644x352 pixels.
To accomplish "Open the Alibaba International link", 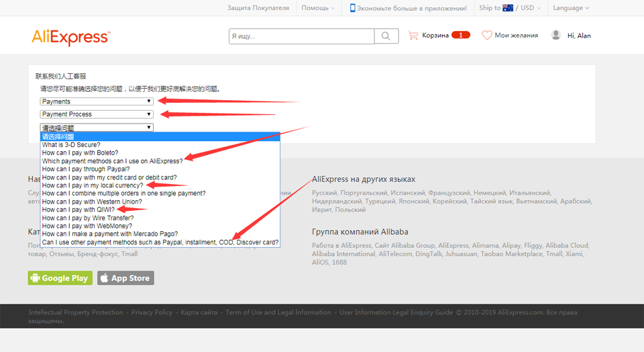I will (x=343, y=254).
